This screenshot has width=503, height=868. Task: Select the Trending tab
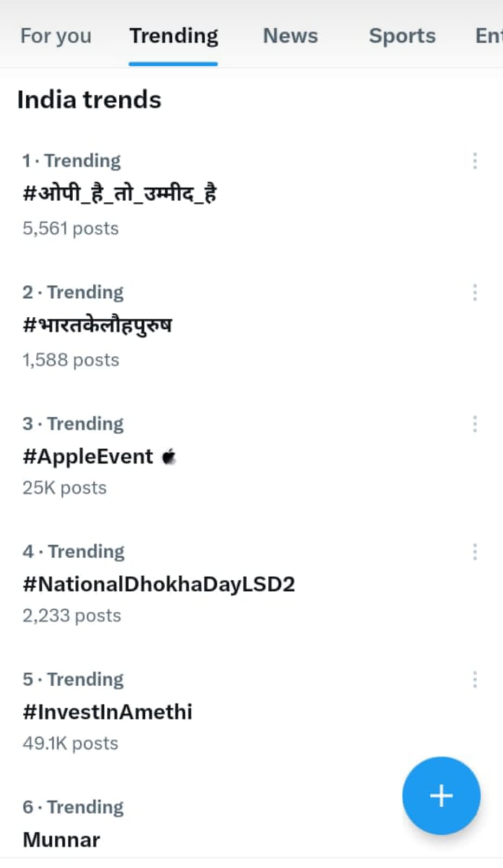click(173, 36)
